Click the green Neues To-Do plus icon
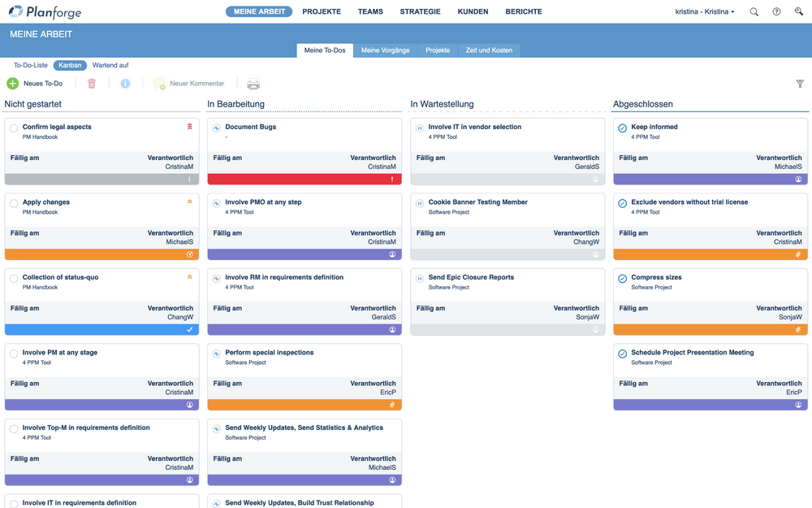Viewport: 812px width, 508px height. pos(13,84)
